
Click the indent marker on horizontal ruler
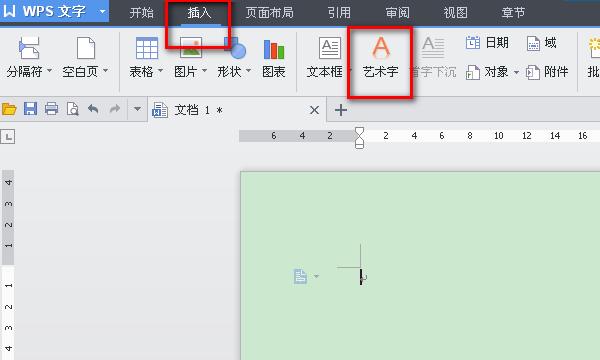(x=359, y=138)
